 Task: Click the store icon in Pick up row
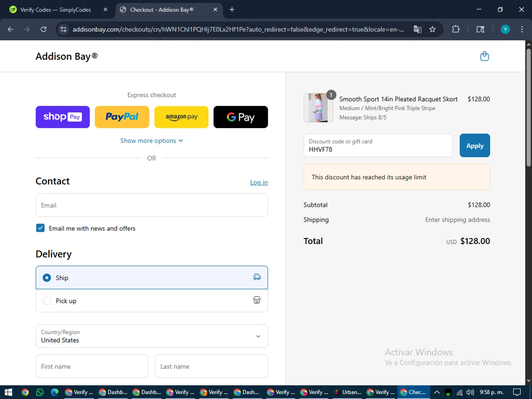coord(257,300)
